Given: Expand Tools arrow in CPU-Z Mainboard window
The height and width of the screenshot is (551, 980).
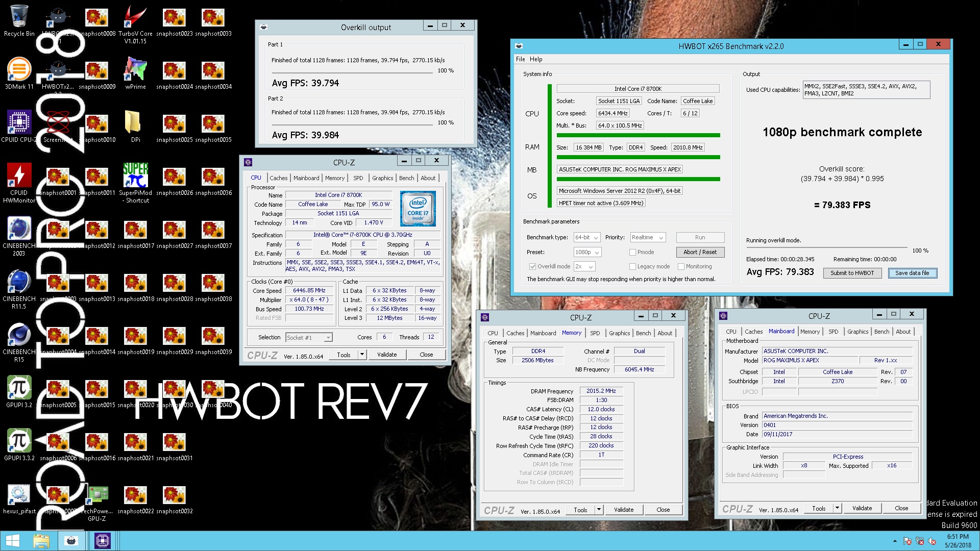Looking at the screenshot, I should click(x=837, y=508).
